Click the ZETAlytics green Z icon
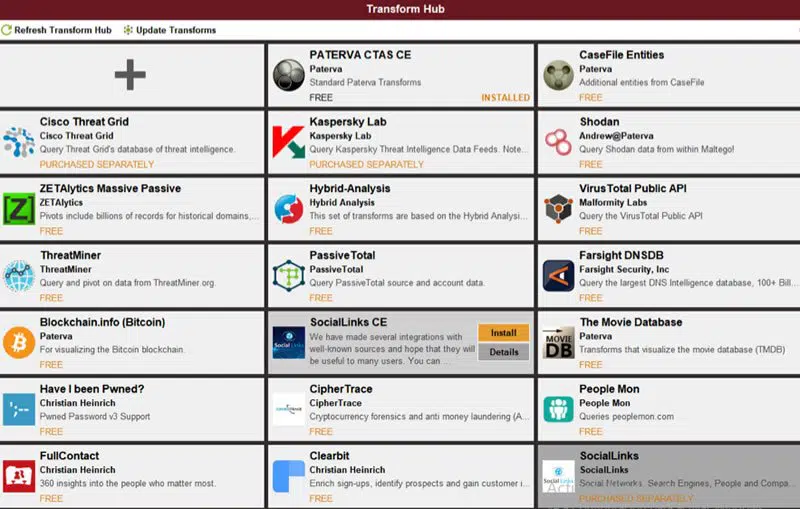The height and width of the screenshot is (509, 800). click(x=19, y=209)
